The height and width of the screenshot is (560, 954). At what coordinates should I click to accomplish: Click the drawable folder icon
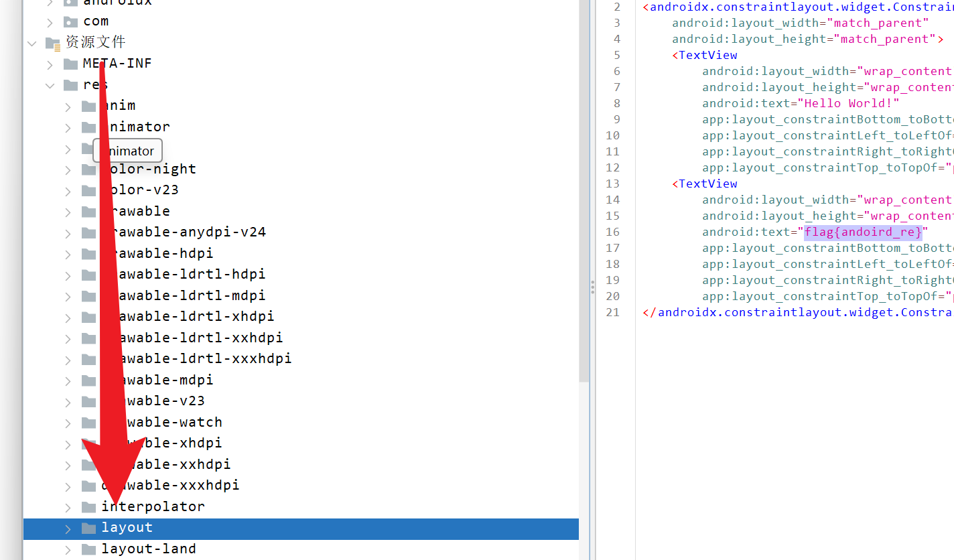click(88, 212)
